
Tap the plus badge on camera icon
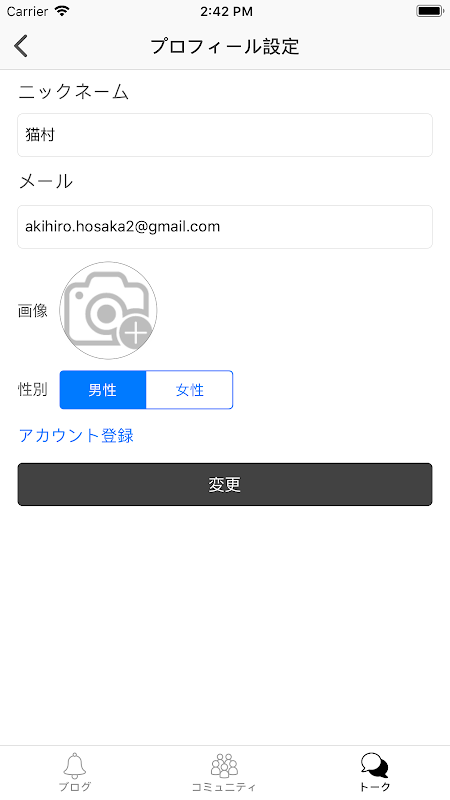point(136,334)
